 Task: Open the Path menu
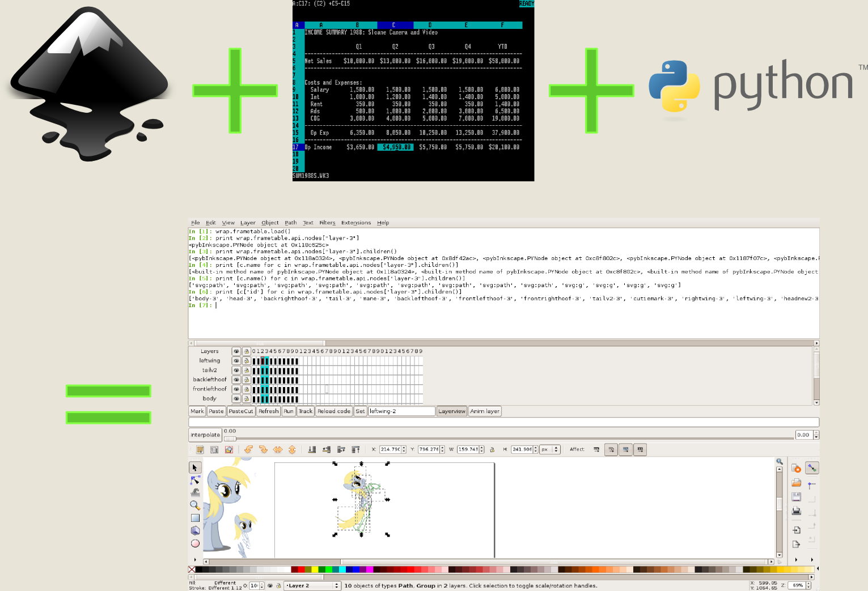click(291, 223)
